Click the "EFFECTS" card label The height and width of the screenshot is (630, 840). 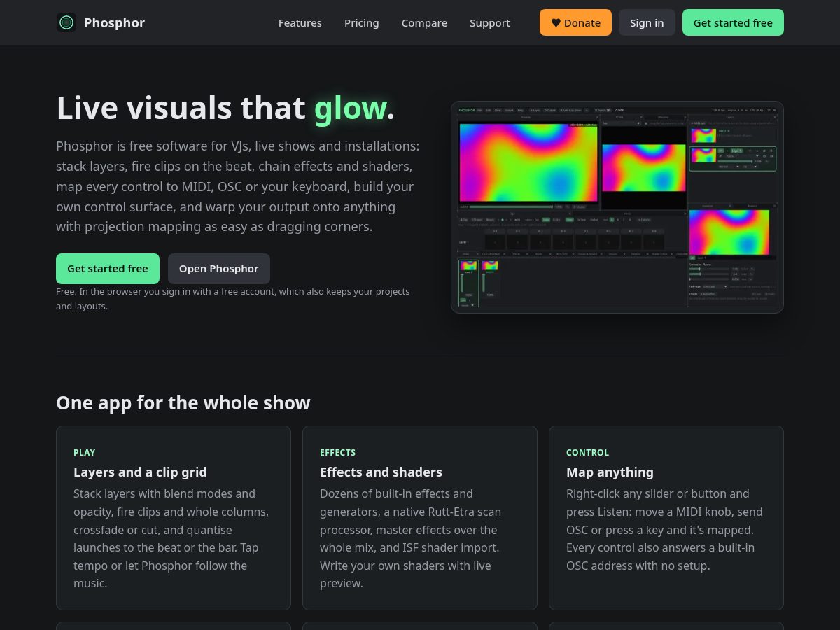point(337,453)
